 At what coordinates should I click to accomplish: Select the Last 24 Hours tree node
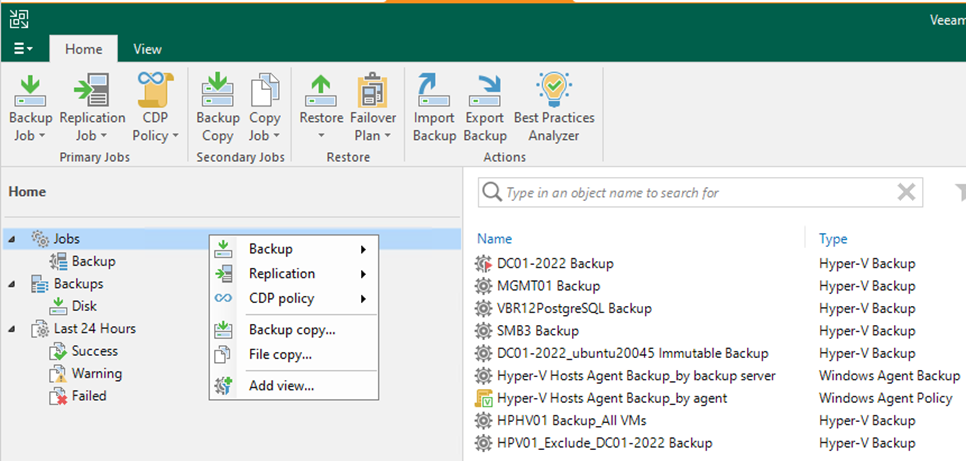[95, 328]
